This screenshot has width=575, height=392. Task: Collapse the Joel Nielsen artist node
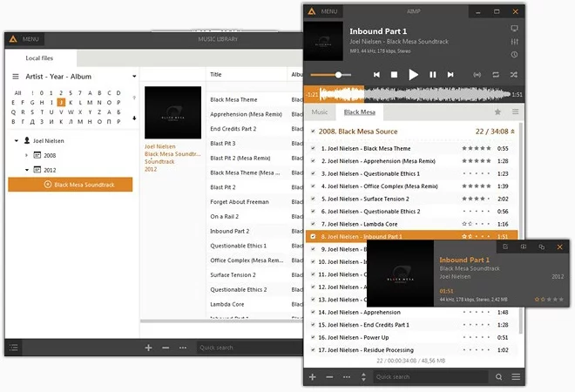pos(16,140)
